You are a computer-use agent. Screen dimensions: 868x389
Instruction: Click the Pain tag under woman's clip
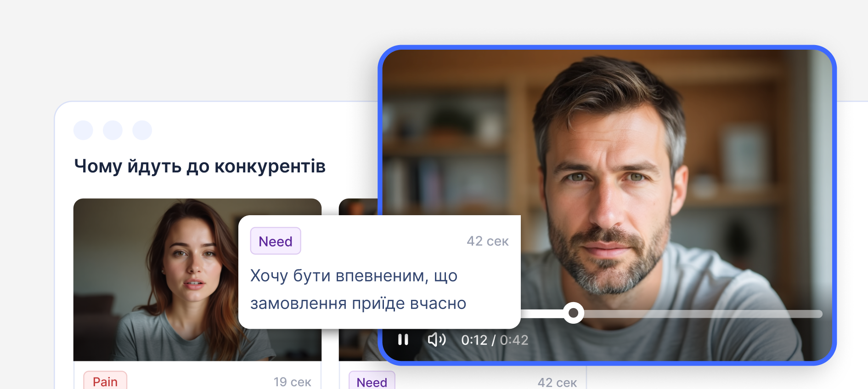[105, 381]
